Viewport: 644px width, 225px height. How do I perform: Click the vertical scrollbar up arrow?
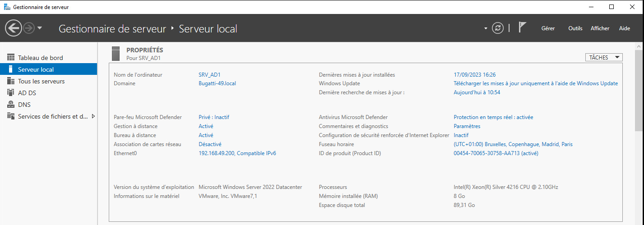639,46
